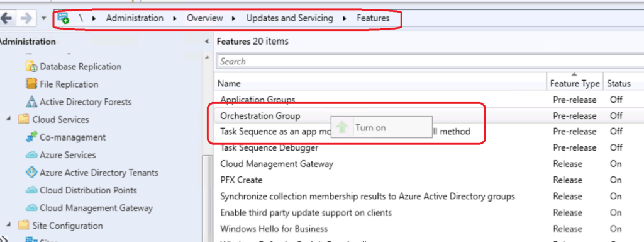
Task: Select Administration in the breadcrumb path
Action: (135, 18)
